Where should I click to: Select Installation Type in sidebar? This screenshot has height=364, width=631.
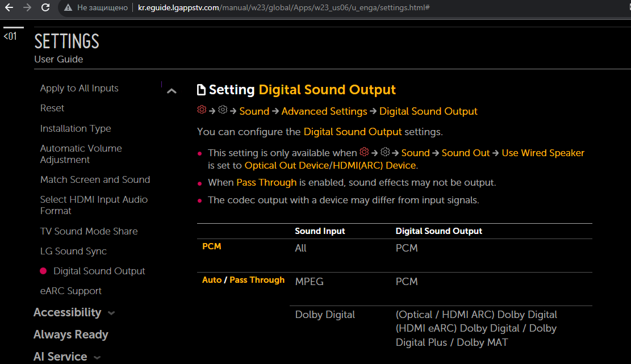point(76,128)
